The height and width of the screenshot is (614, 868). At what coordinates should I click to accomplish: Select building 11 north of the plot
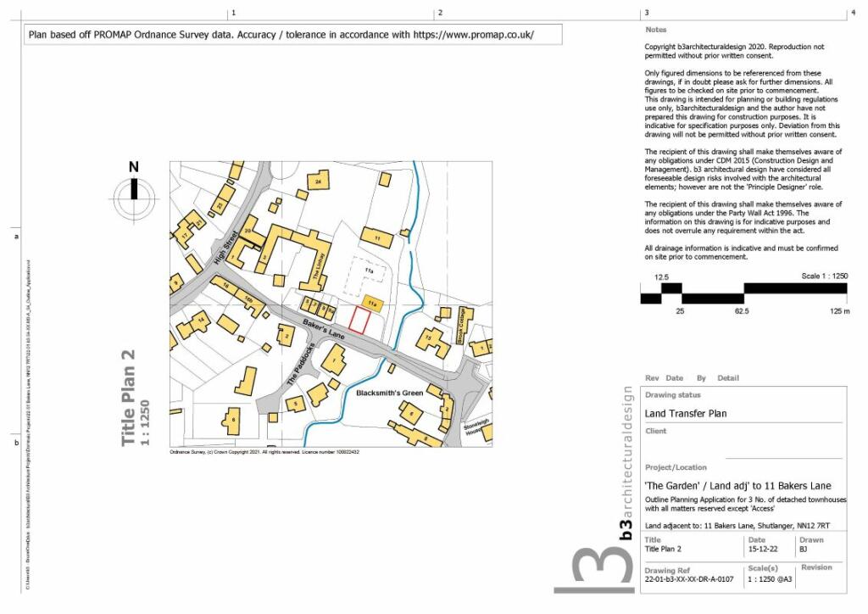376,238
